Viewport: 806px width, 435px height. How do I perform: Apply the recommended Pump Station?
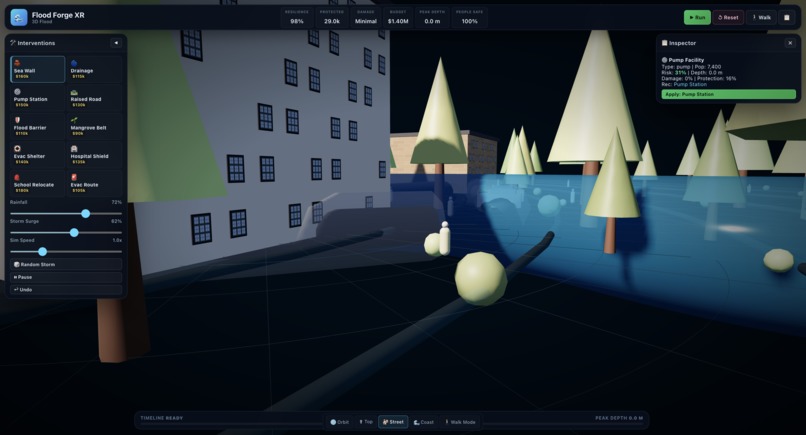pos(728,94)
